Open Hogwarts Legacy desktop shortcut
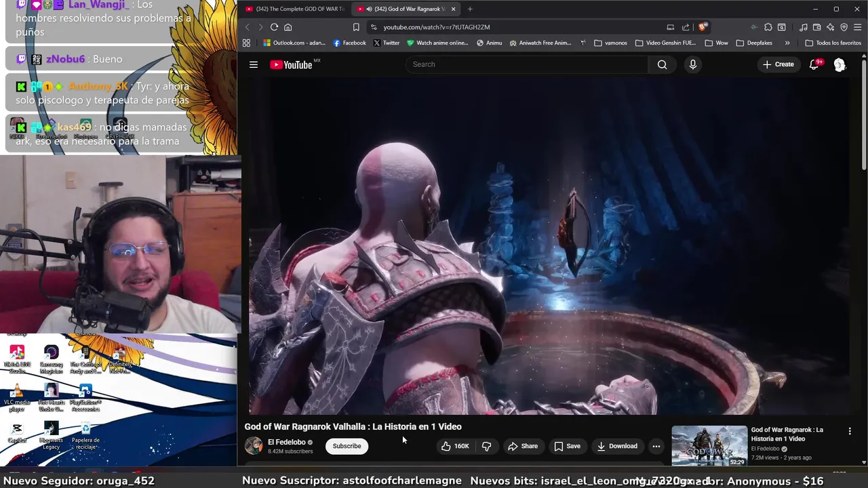The image size is (868, 488). 51,436
